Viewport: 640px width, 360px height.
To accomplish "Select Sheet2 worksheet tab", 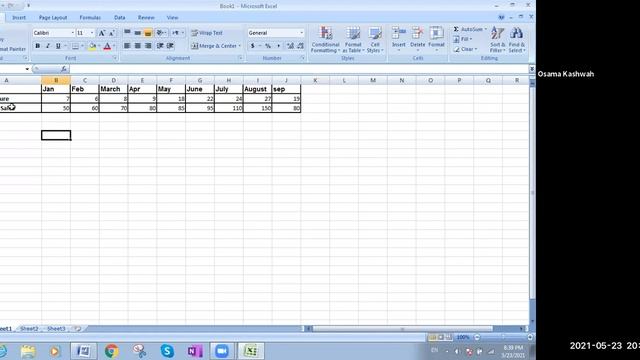I will point(29,329).
